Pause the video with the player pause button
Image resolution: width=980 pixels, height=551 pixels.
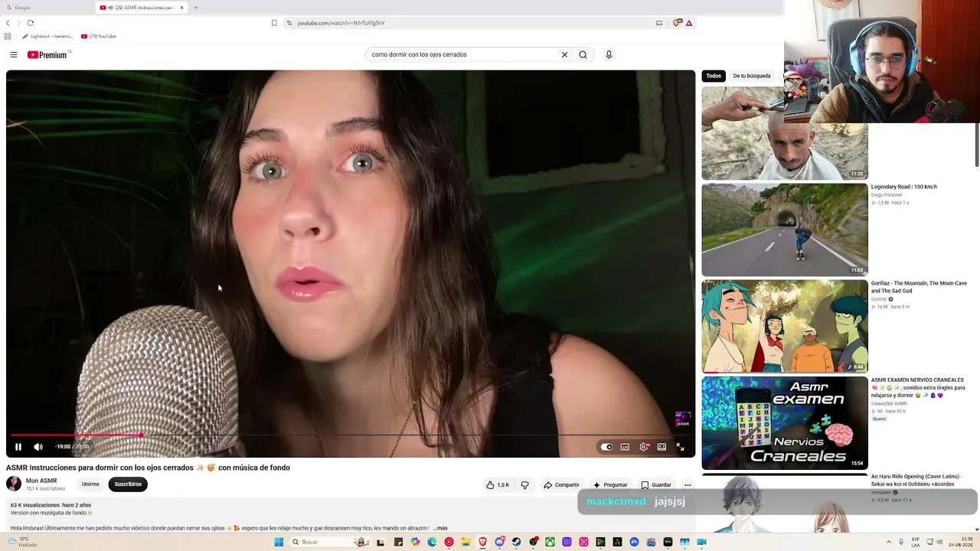tap(18, 447)
